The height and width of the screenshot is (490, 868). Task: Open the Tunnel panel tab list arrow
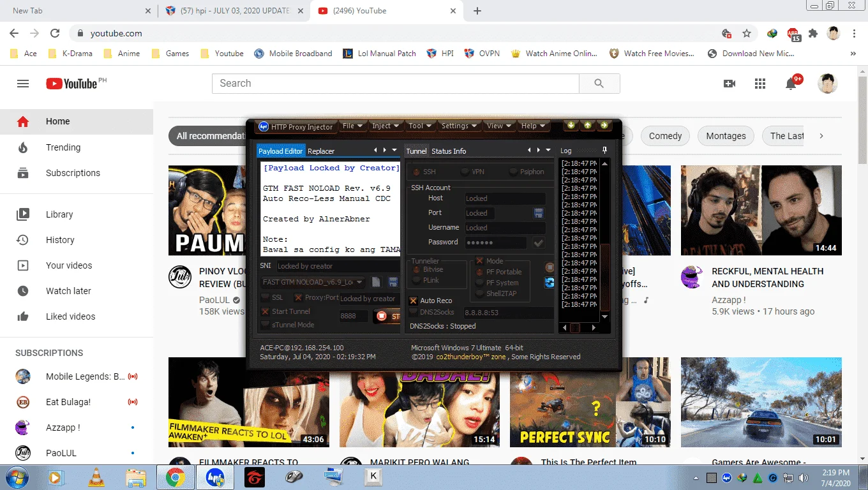548,151
